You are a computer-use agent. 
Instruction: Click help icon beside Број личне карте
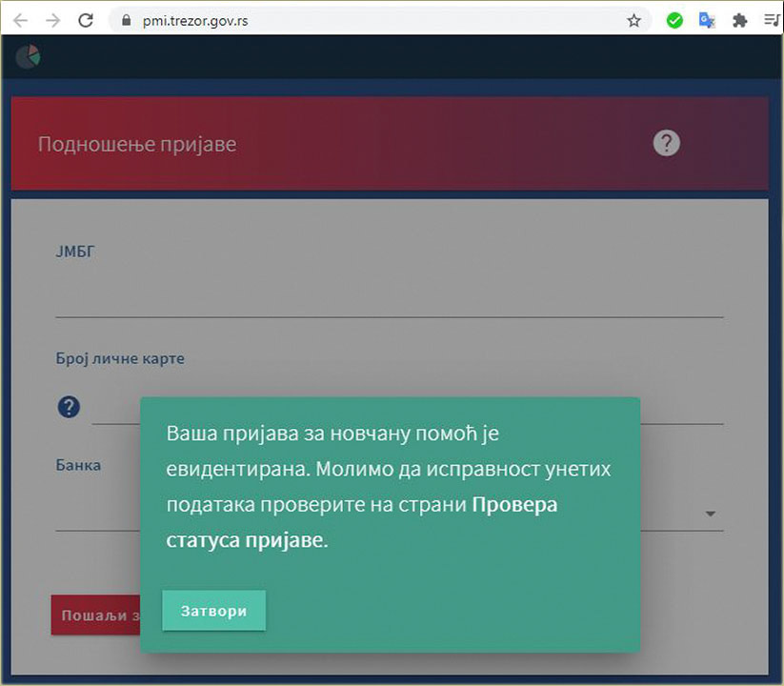pyautogui.click(x=69, y=408)
